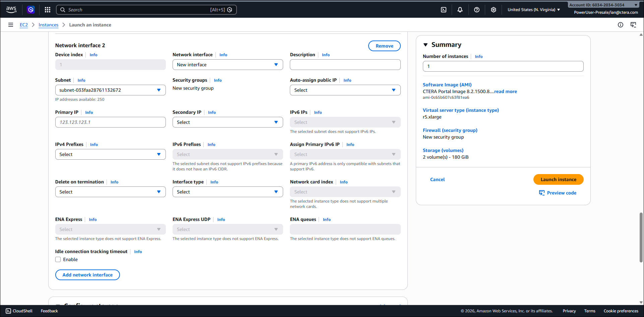Open Virtual server type summary link
This screenshot has width=644, height=317.
461,110
